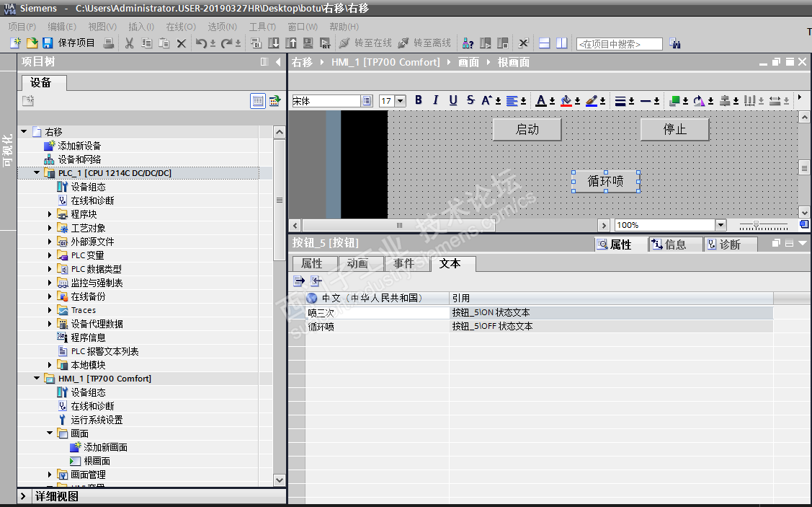Click the upload from device icon
Viewport: 812px width, 507px height.
point(290,43)
